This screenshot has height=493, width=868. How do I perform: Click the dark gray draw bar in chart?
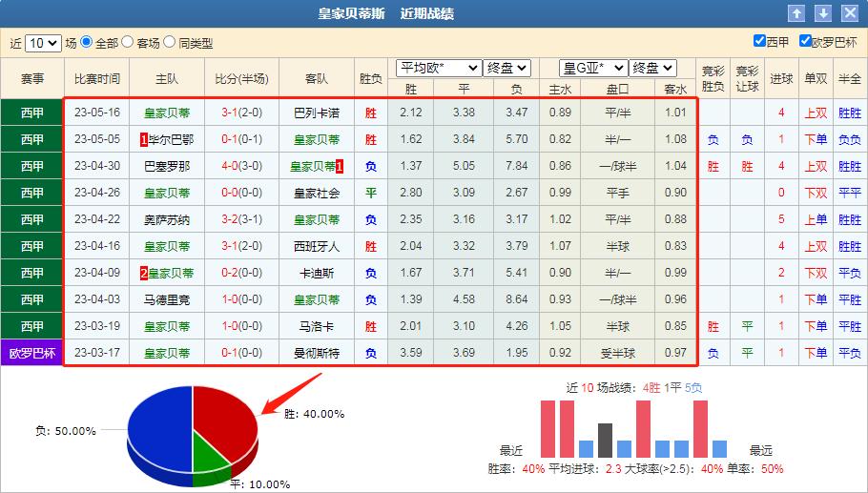[605, 441]
